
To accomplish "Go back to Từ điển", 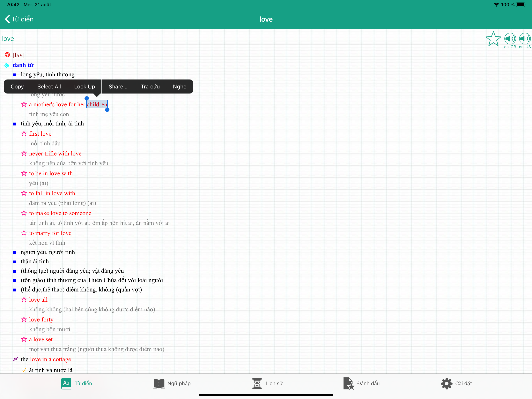I will pyautogui.click(x=19, y=19).
